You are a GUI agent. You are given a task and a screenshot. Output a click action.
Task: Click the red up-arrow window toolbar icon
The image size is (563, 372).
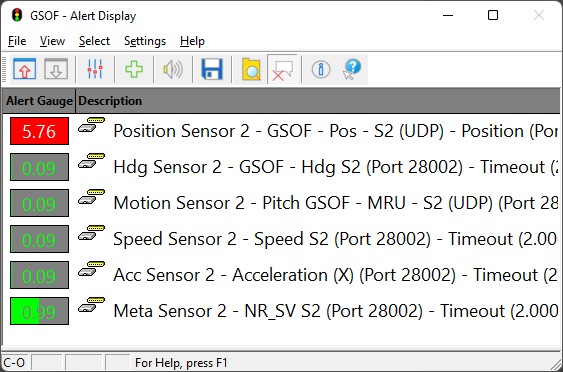24,69
